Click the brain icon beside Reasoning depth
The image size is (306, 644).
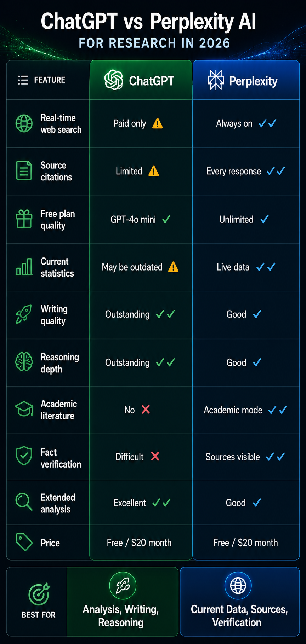tap(24, 362)
